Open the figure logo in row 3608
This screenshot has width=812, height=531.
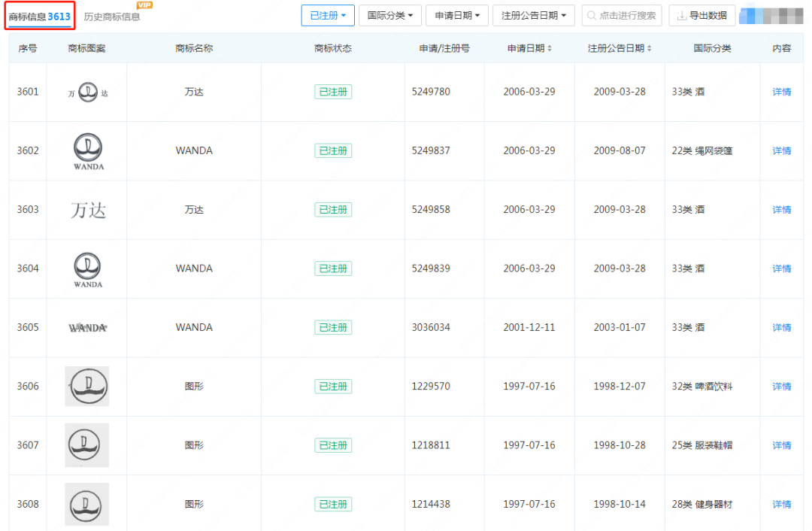point(87,504)
